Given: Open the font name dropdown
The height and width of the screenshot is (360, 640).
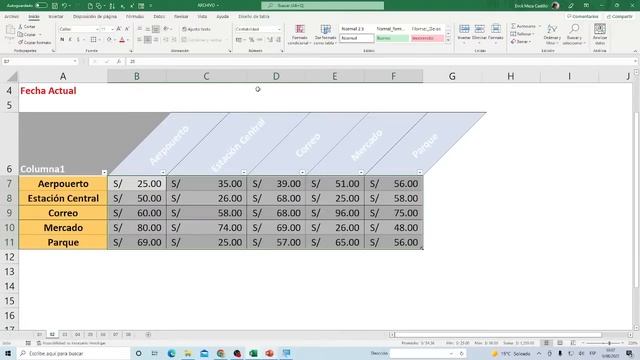Looking at the screenshot, I should (98, 29).
